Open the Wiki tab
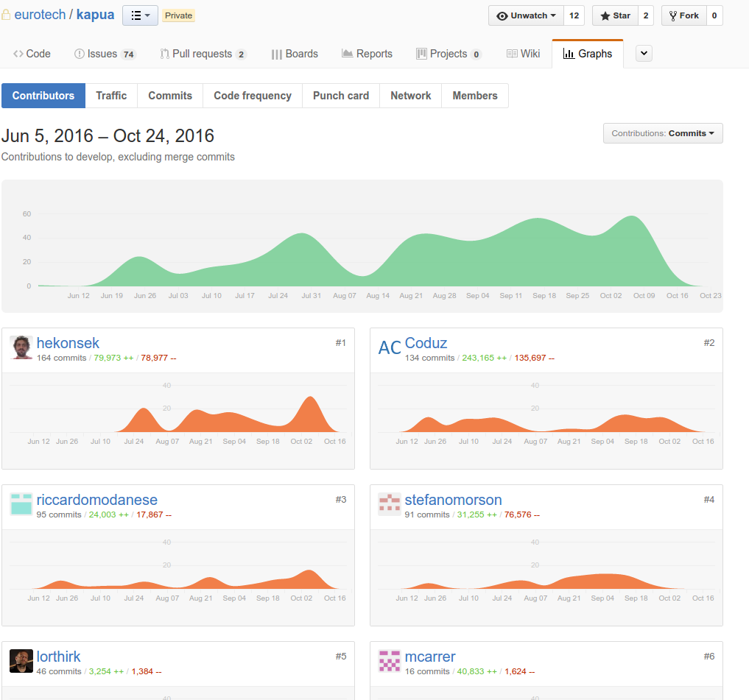The image size is (749, 700). click(523, 54)
